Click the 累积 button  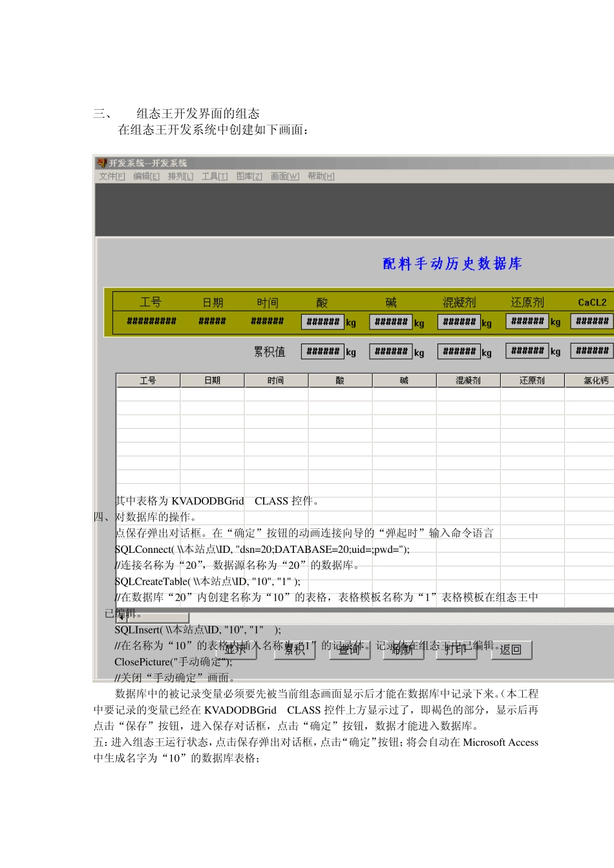pos(294,649)
